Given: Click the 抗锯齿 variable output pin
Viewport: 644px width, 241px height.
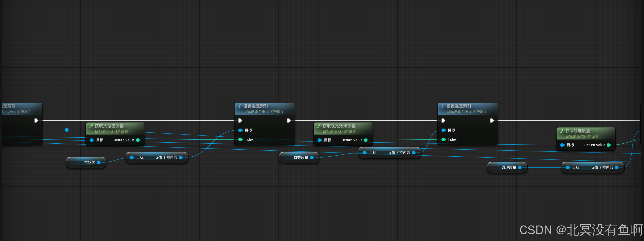Looking at the screenshot, I should [99, 163].
